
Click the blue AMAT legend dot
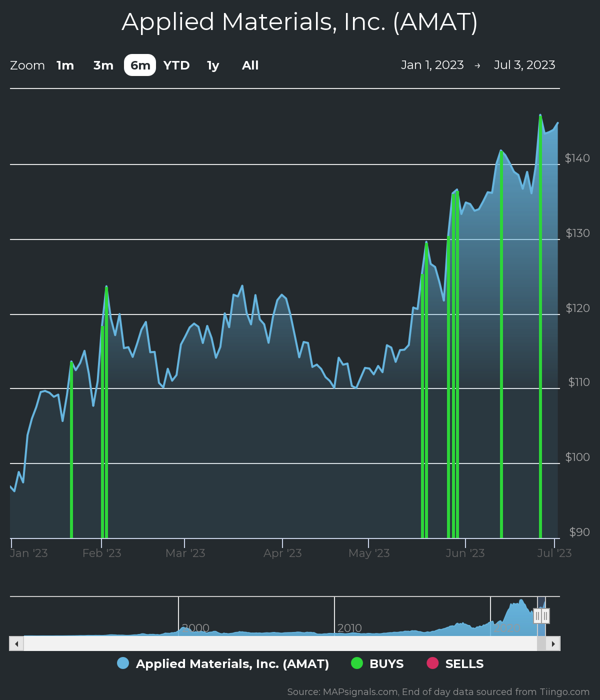(123, 663)
